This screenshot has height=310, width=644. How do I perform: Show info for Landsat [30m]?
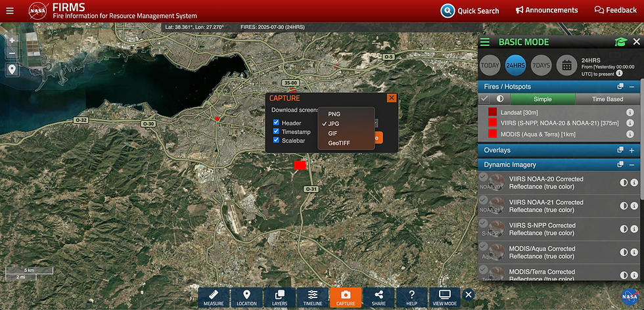(630, 112)
